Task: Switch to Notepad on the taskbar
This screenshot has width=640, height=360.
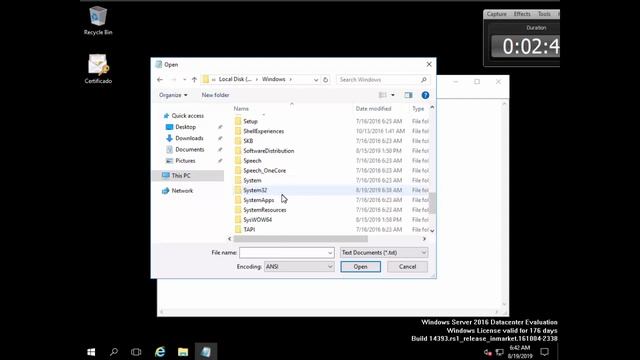Action: click(206, 352)
